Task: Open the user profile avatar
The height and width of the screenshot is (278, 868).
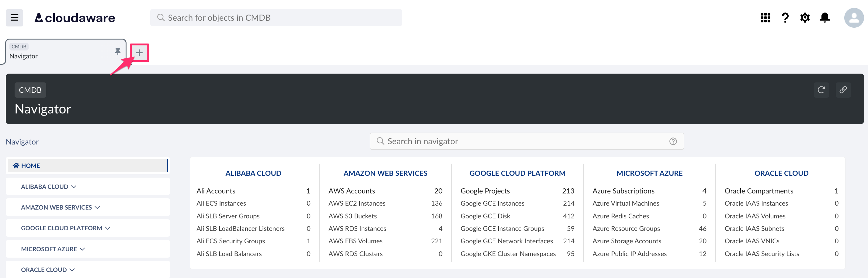Action: click(854, 18)
